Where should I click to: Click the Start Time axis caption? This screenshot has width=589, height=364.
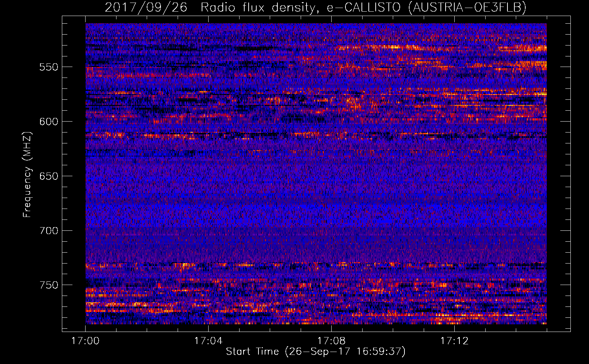point(316,352)
